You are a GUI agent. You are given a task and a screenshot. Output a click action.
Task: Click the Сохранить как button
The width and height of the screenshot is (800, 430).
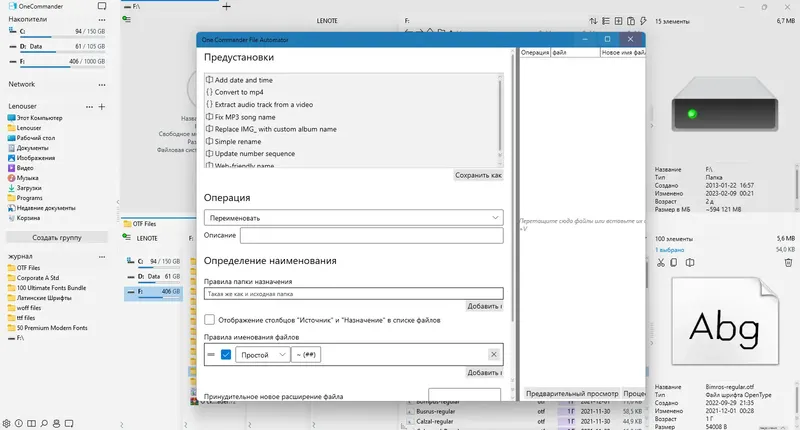pos(479,175)
